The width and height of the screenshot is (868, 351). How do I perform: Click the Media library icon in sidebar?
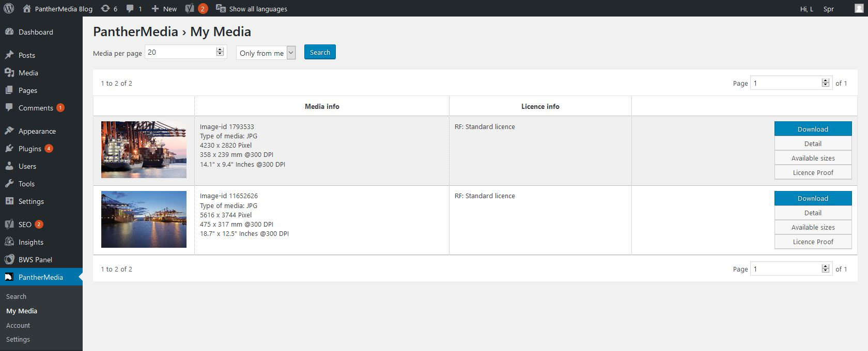coord(9,72)
